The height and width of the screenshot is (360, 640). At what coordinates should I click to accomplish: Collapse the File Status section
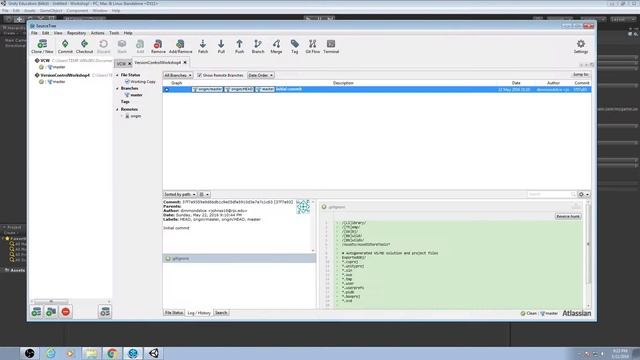coord(118,75)
